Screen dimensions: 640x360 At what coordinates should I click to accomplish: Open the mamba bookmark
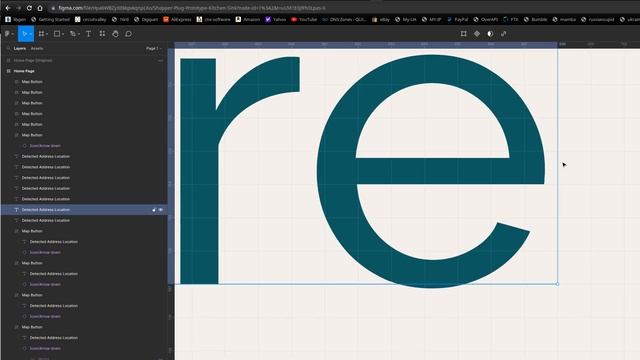coord(564,19)
